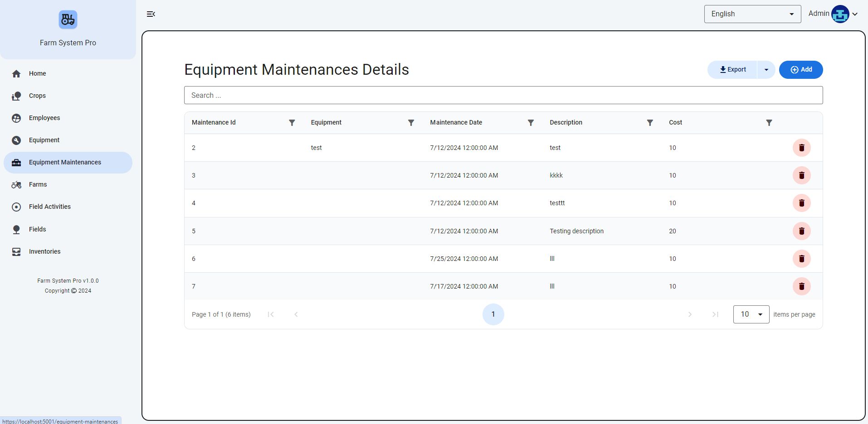Open Field Activities from the sidebar
Viewport: 868px width, 424px height.
[x=49, y=207]
